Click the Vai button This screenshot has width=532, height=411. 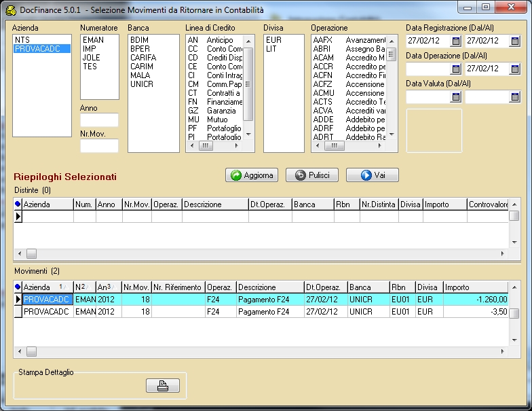372,175
